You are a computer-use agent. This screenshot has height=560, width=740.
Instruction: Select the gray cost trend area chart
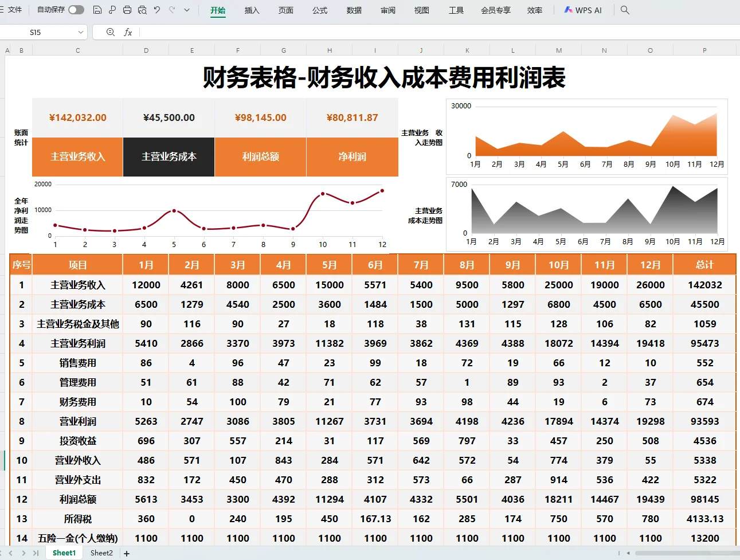click(x=587, y=214)
